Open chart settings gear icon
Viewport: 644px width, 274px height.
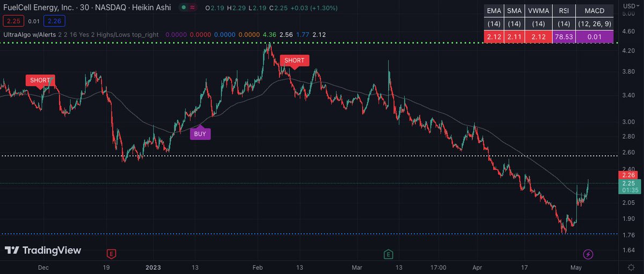[630, 267]
